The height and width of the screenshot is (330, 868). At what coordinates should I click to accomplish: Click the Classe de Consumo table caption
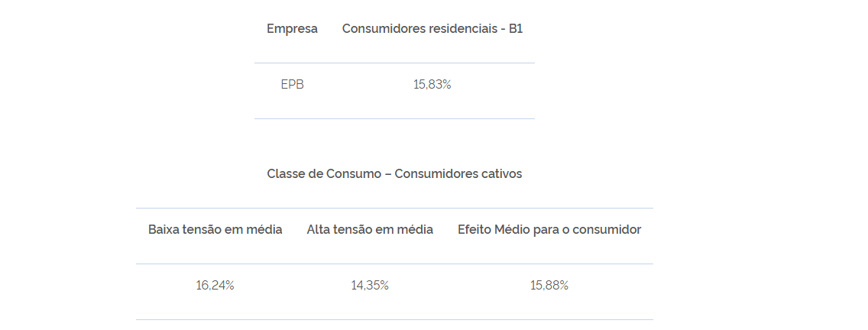[394, 174]
